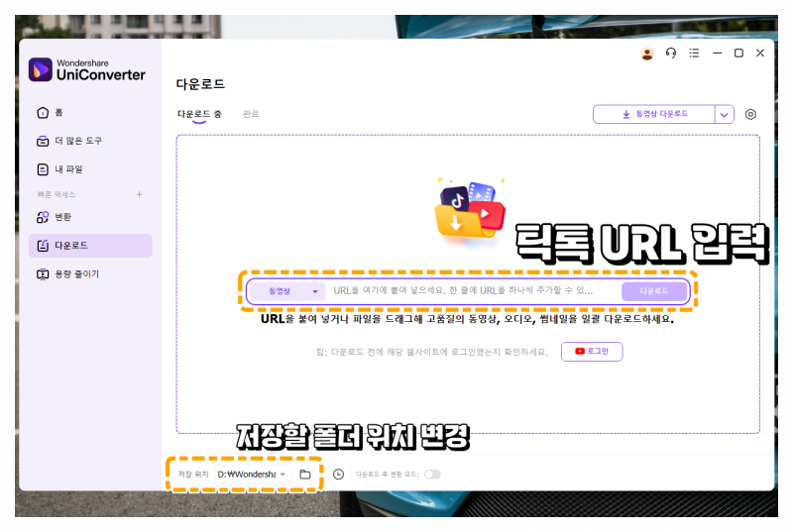793x532 pixels.
Task: Select 다운로드 in the sidebar
Action: 90,246
